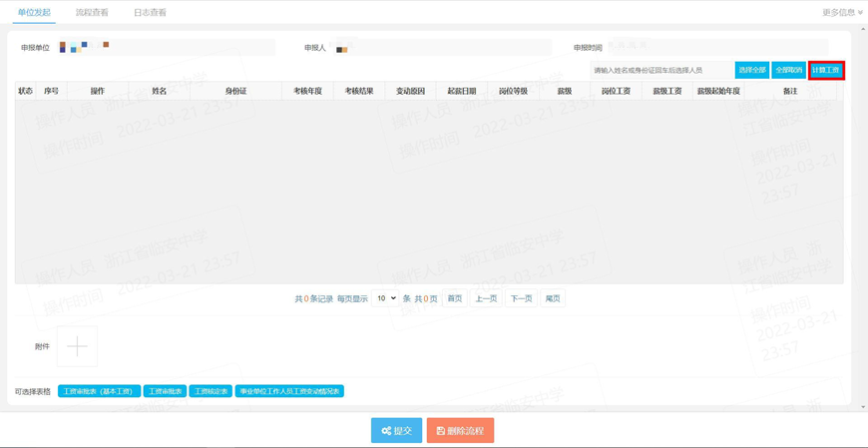Click the plus icon to add attachment
This screenshot has height=448, width=868.
point(77,346)
